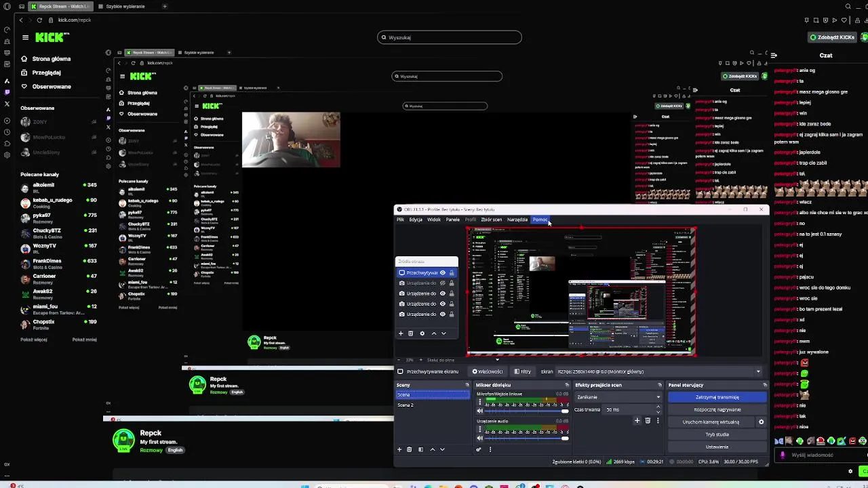868x488 pixels.
Task: Click the outermost Kick Wyszukaj search field
Action: (x=450, y=37)
